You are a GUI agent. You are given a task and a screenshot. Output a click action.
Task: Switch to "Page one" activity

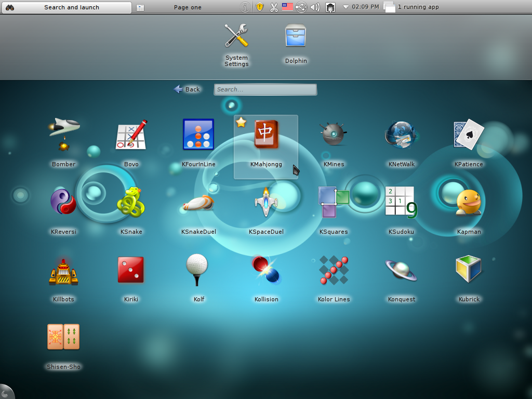[187, 7]
